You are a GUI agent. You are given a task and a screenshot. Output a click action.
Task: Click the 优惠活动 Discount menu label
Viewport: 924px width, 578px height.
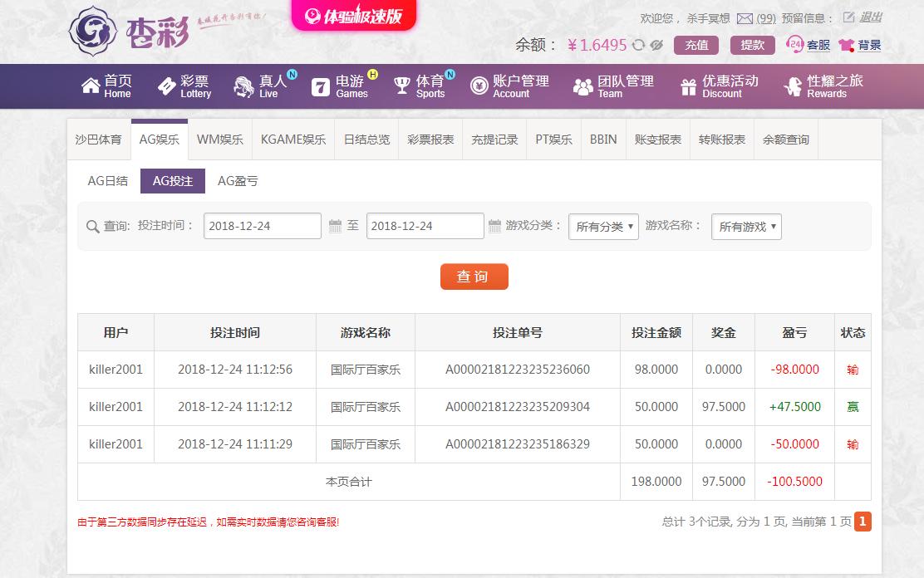[x=730, y=86]
